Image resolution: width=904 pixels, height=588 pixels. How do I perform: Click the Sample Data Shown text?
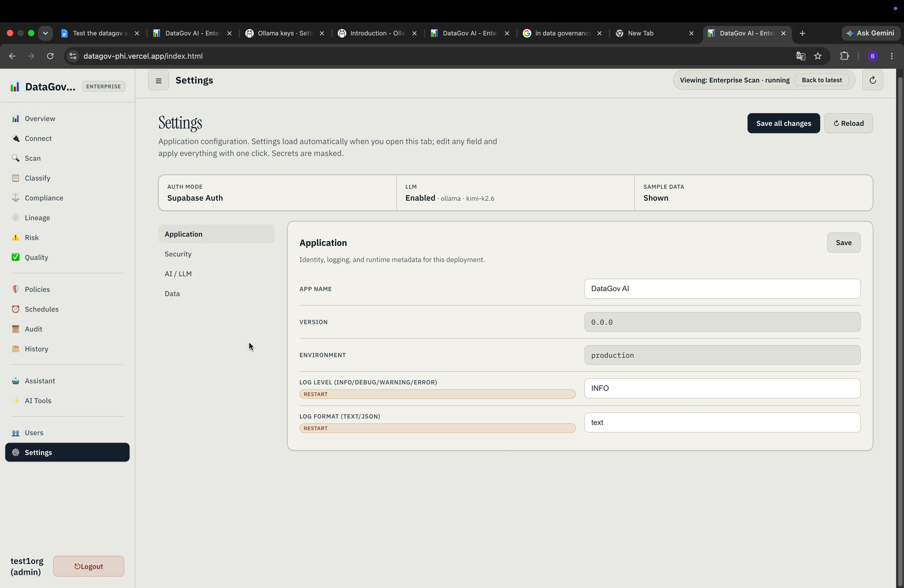(x=656, y=198)
